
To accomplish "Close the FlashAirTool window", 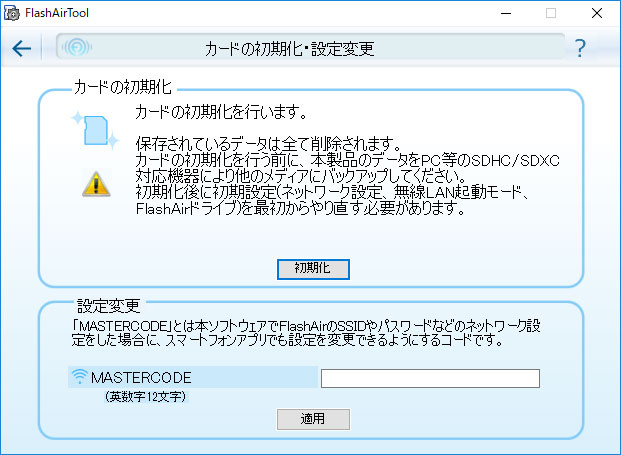I will 597,13.
